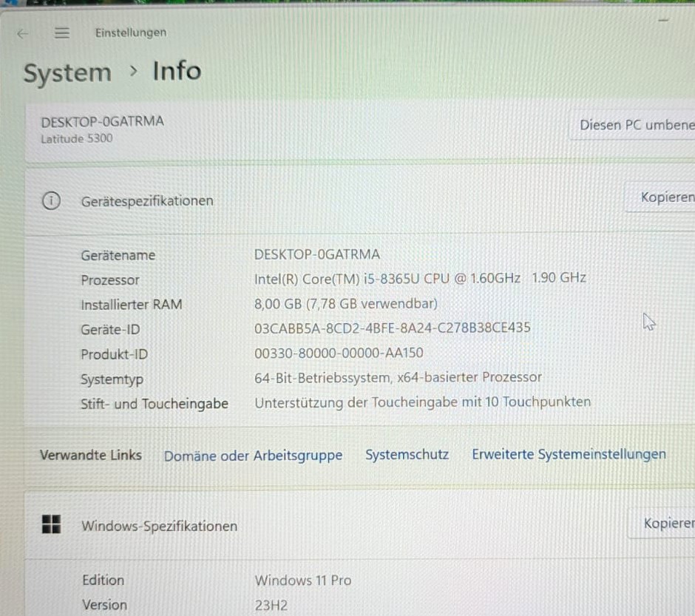Rename this PC via 'Diesen PC umbenennen'
The image size is (695, 616).
click(632, 125)
